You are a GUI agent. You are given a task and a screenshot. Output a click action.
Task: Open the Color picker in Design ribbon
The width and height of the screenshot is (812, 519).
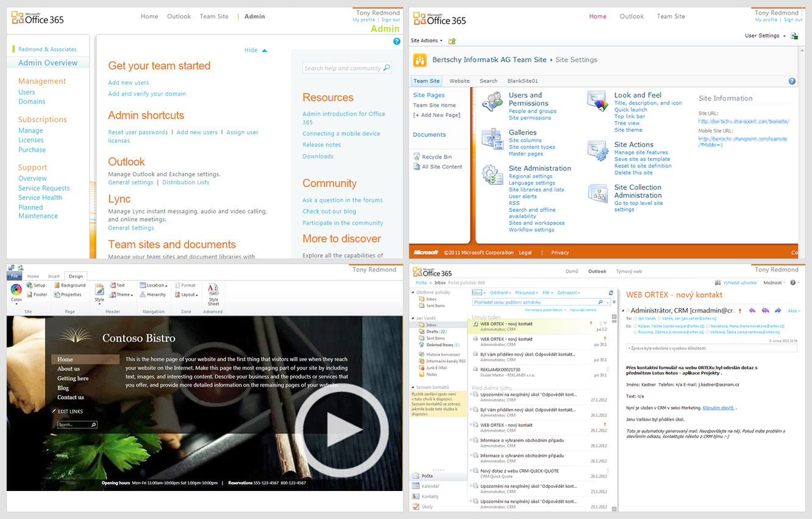click(x=16, y=291)
